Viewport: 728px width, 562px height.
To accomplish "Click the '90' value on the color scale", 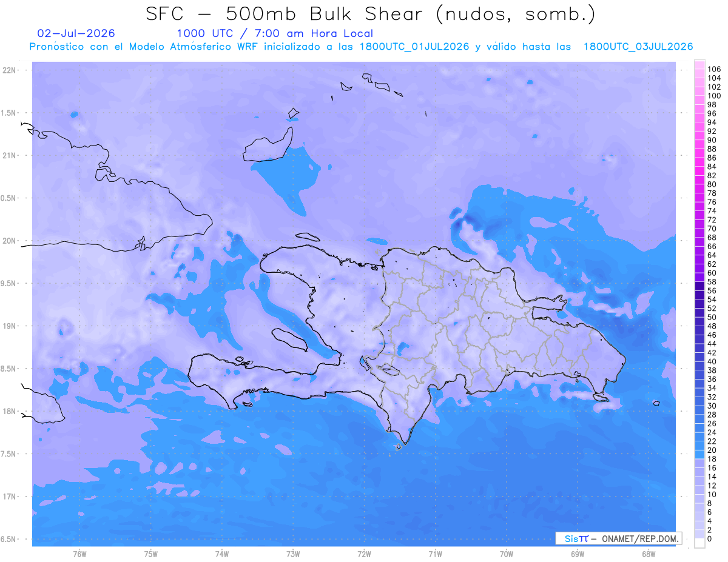I will (x=712, y=140).
